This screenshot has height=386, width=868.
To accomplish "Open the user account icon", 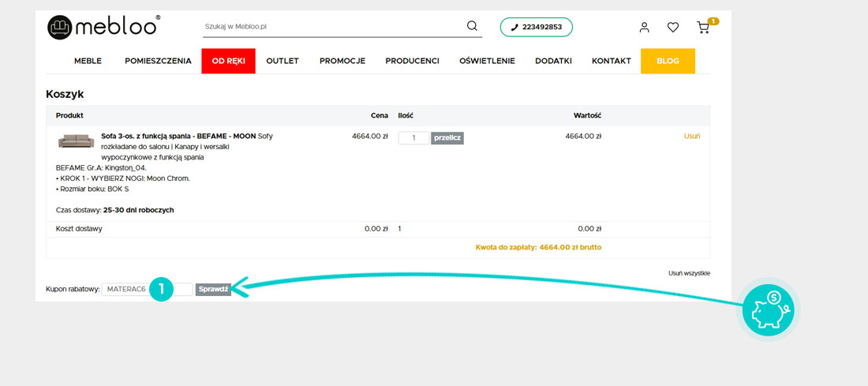I will pos(644,27).
